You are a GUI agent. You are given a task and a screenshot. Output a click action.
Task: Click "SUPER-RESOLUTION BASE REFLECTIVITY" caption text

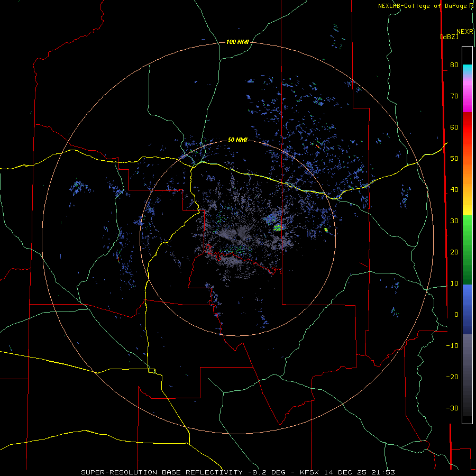(x=162, y=472)
